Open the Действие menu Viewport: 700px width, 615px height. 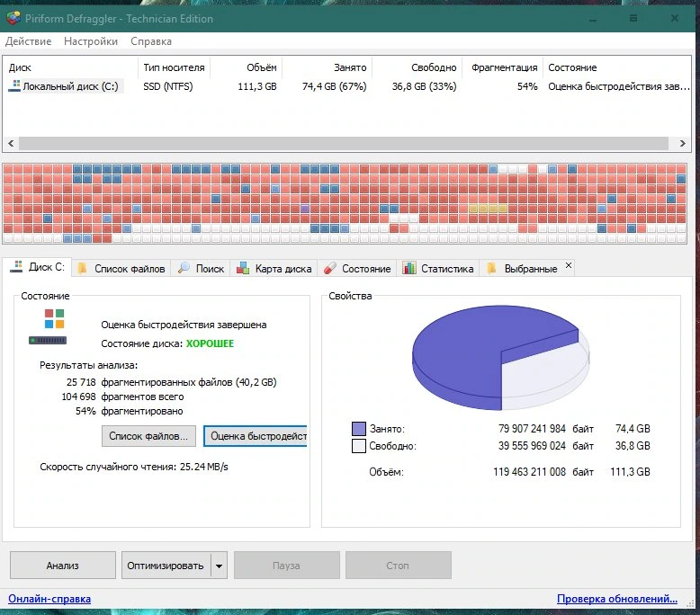(28, 41)
